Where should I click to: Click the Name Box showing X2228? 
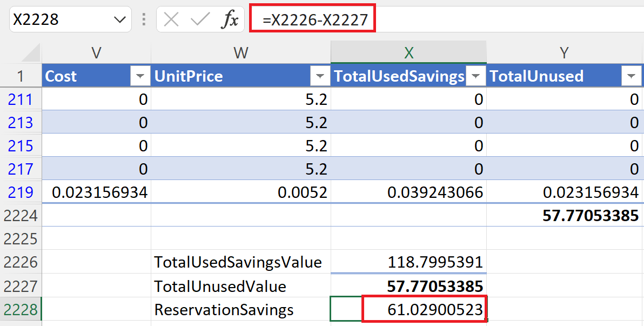point(70,19)
